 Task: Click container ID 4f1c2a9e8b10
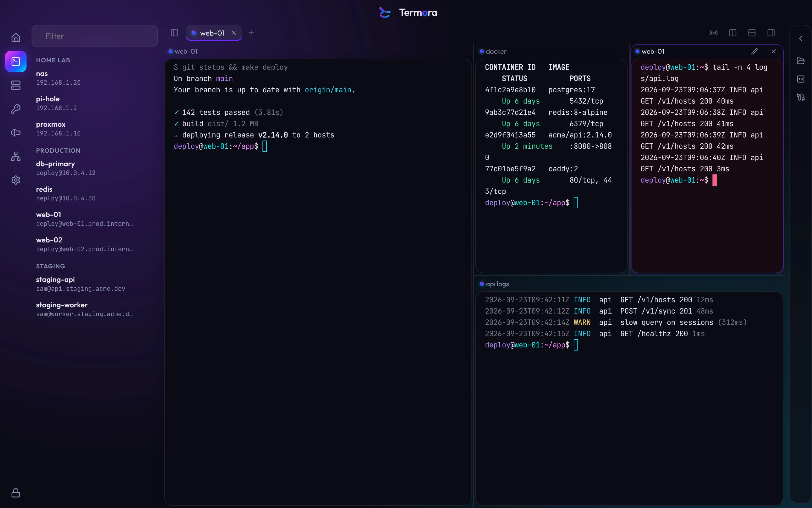(510, 90)
